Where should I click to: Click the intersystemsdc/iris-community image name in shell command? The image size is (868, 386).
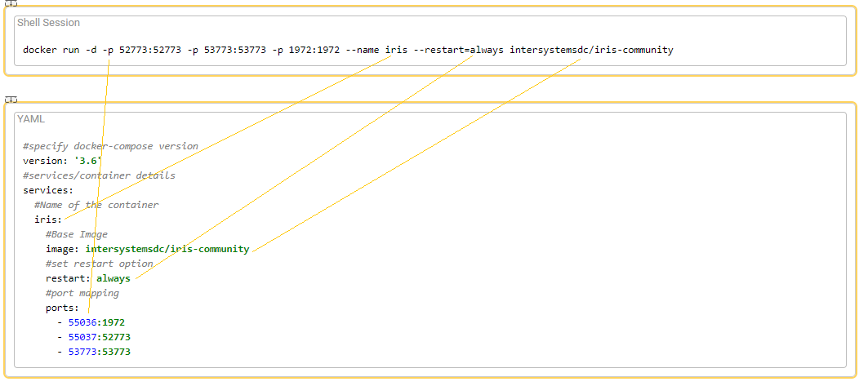590,50
